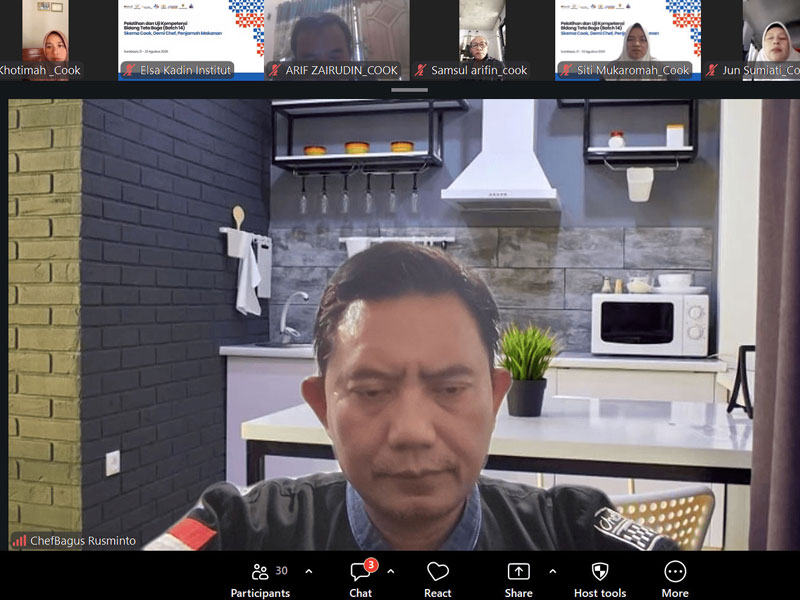Image resolution: width=800 pixels, height=600 pixels.
Task: Click the participant count 30
Action: click(282, 570)
